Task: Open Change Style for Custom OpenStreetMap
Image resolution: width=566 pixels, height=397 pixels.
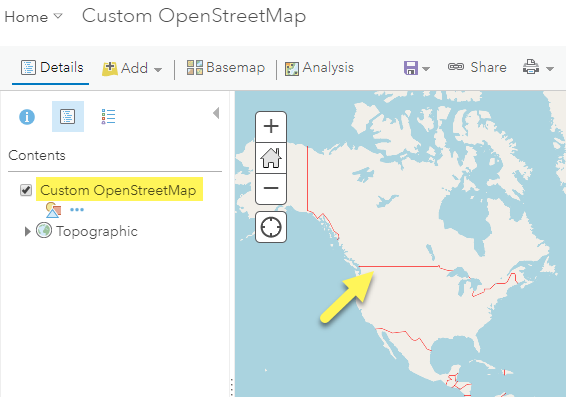Action: (x=53, y=210)
